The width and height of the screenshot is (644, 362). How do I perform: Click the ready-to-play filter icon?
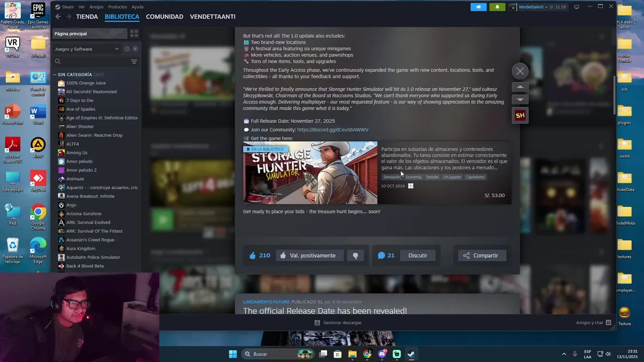(x=135, y=49)
